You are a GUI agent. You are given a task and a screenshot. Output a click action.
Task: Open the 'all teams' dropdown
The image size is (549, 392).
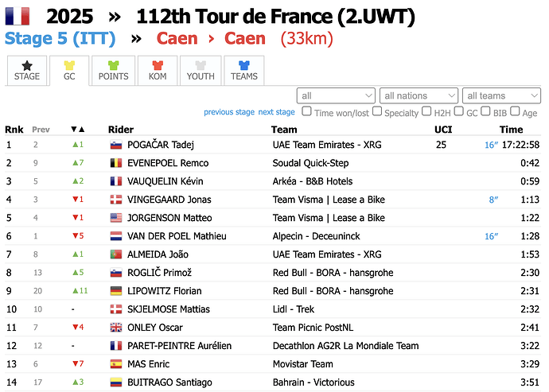tap(501, 95)
